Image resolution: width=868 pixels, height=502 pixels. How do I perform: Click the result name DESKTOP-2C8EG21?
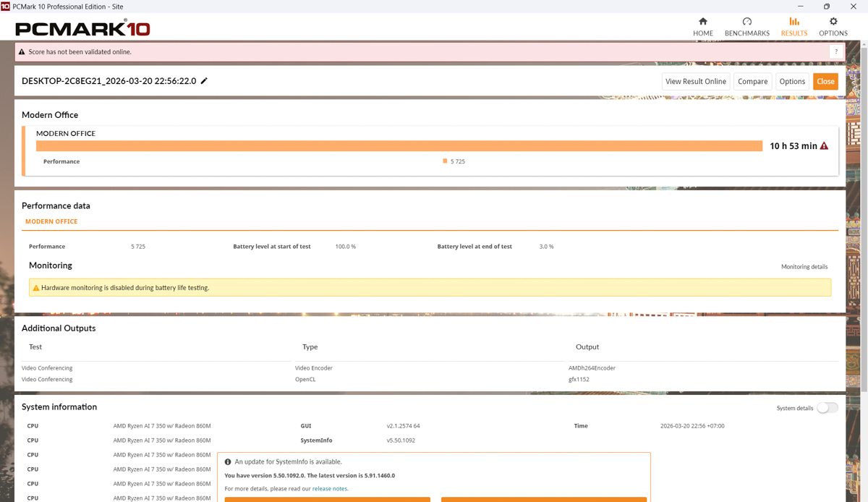pos(109,81)
